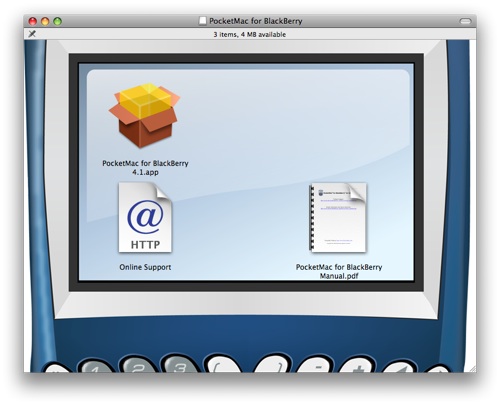
Task: Click the window title proxy document icon
Action: point(202,21)
